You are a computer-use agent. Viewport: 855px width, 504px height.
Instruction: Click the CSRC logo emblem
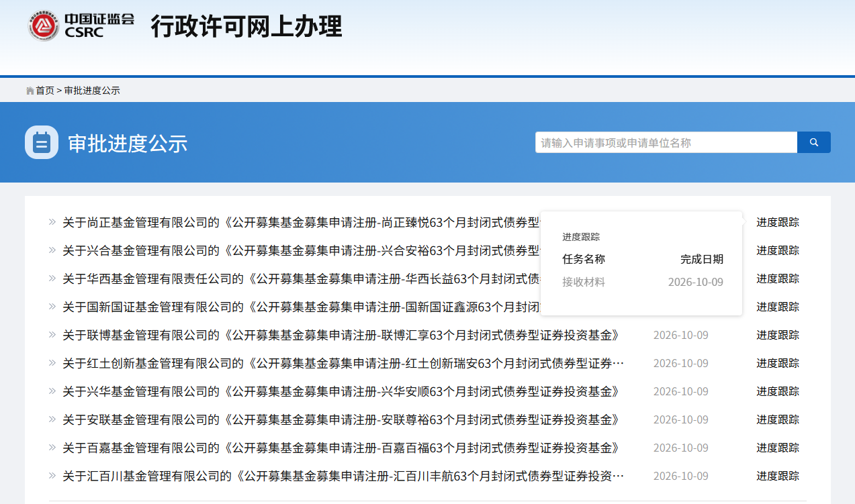click(44, 26)
